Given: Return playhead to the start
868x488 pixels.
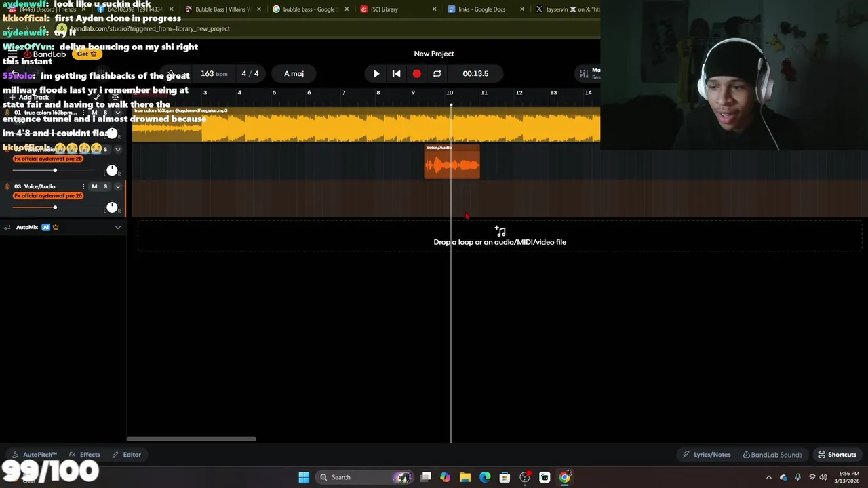Looking at the screenshot, I should click(x=397, y=73).
